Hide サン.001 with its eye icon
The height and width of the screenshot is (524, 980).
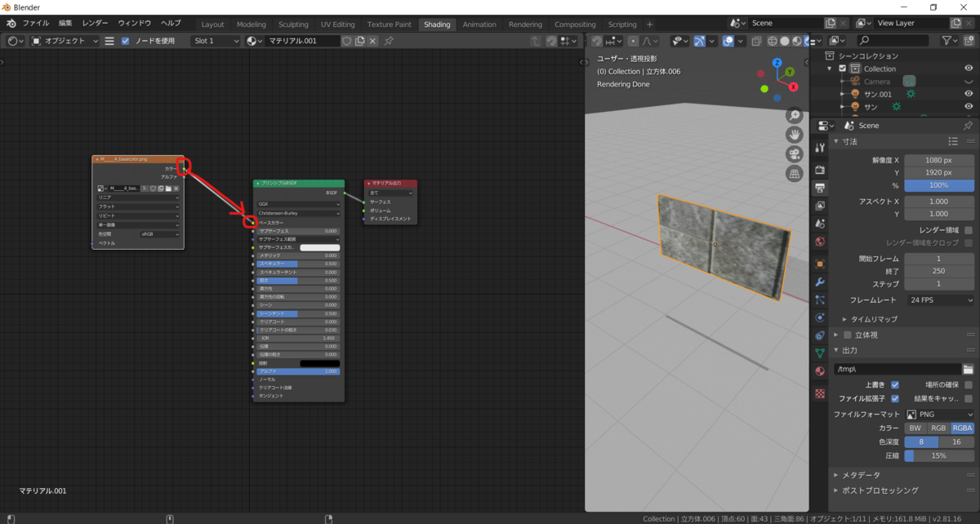coord(969,94)
